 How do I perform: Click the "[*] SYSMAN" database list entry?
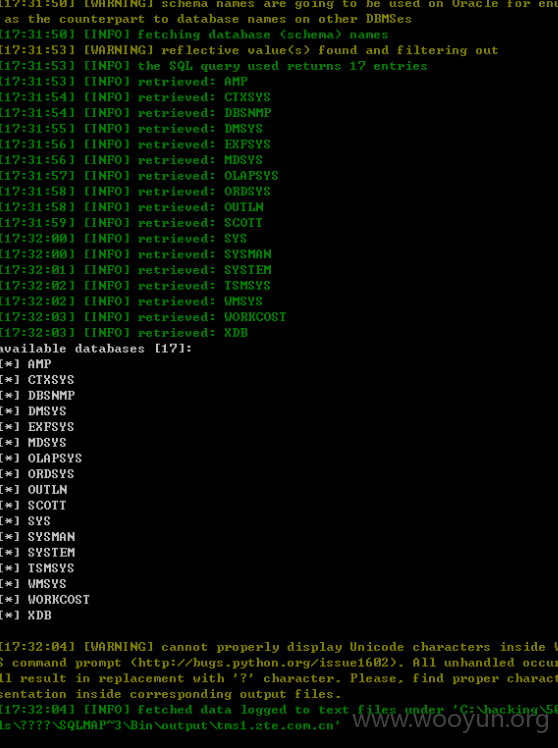point(38,537)
